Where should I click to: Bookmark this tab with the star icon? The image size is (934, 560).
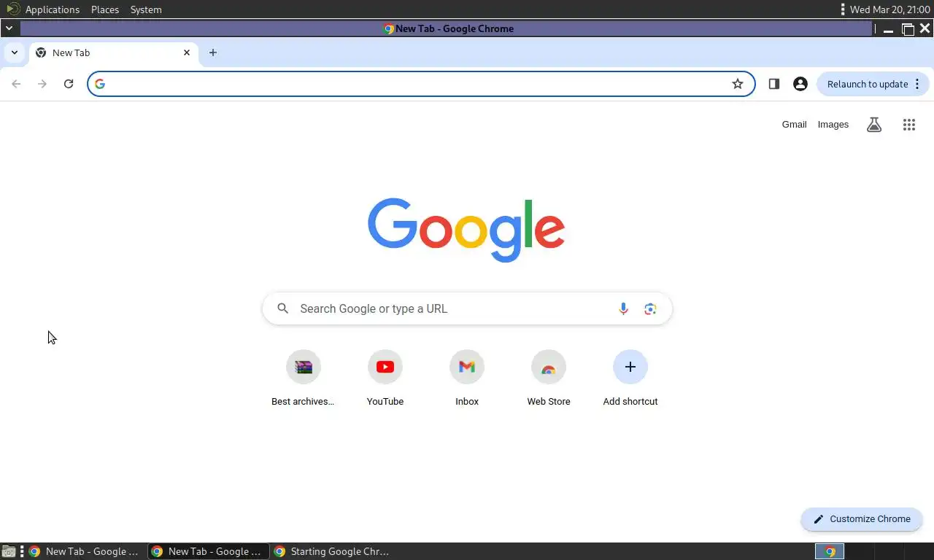738,84
